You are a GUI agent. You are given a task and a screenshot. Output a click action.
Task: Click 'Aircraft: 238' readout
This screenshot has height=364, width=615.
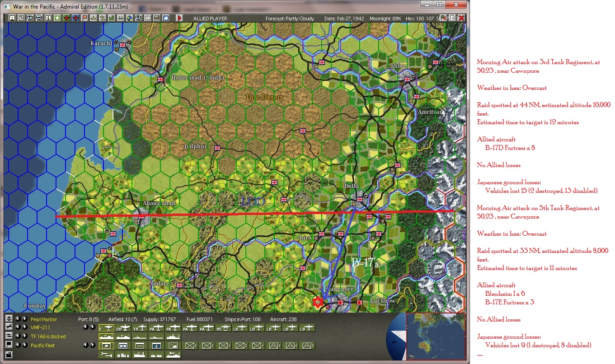pyautogui.click(x=283, y=319)
